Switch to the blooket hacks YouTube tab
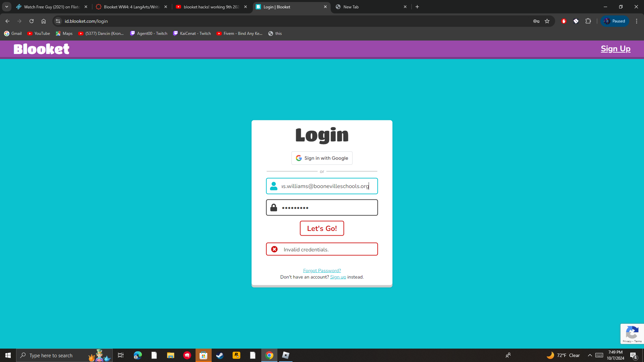 [x=211, y=7]
